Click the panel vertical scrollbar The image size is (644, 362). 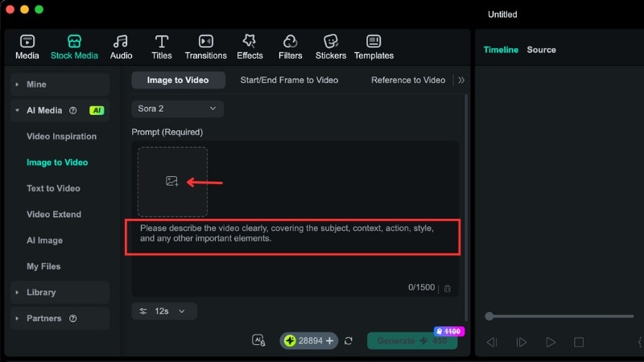point(466,208)
